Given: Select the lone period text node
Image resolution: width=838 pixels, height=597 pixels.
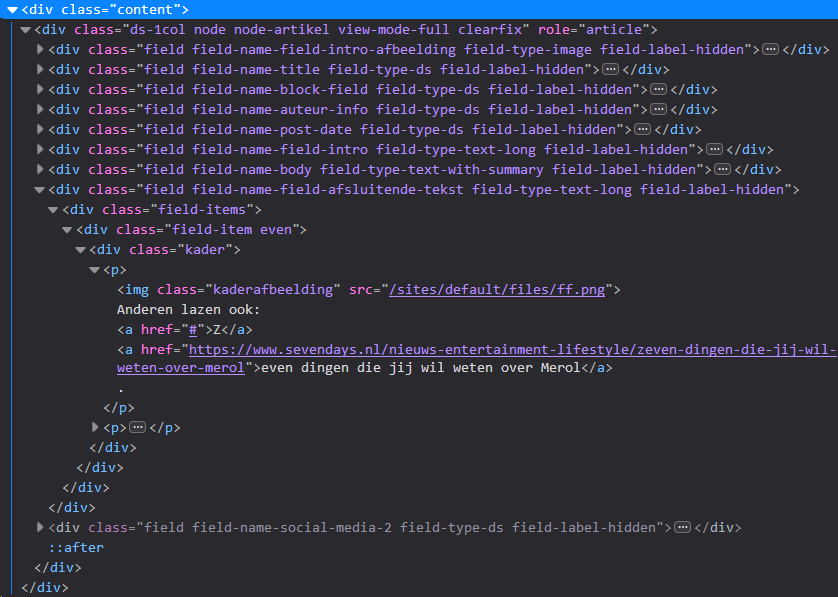Looking at the screenshot, I should coord(121,390).
